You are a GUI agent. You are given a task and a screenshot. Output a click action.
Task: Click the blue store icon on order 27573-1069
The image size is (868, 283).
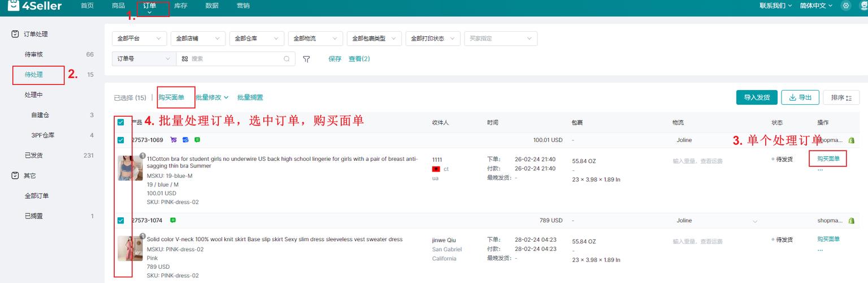185,140
